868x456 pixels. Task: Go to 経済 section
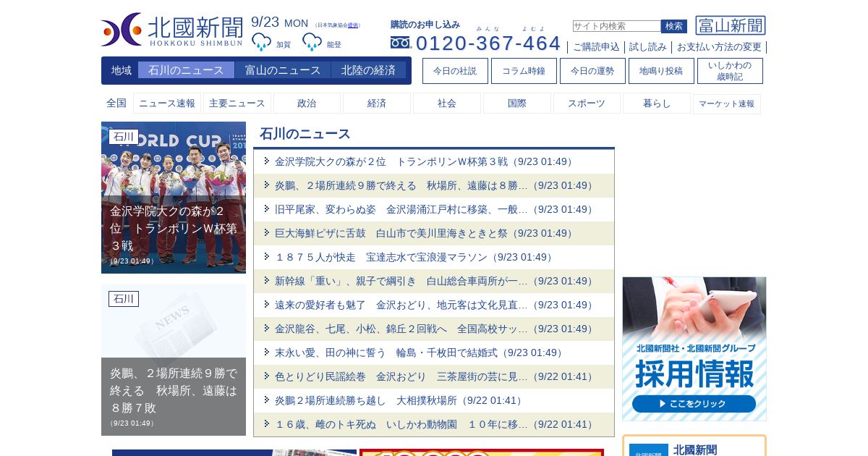[x=377, y=104]
